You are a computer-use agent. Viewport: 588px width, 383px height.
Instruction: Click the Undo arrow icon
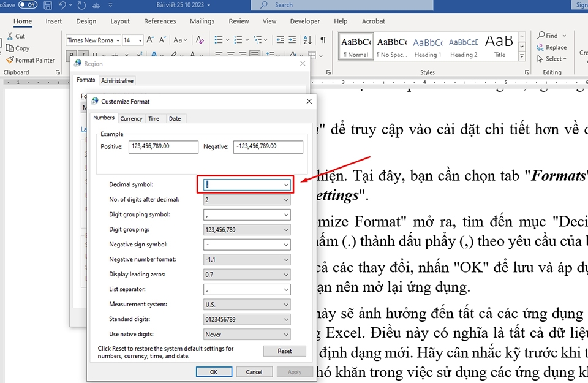click(x=62, y=5)
